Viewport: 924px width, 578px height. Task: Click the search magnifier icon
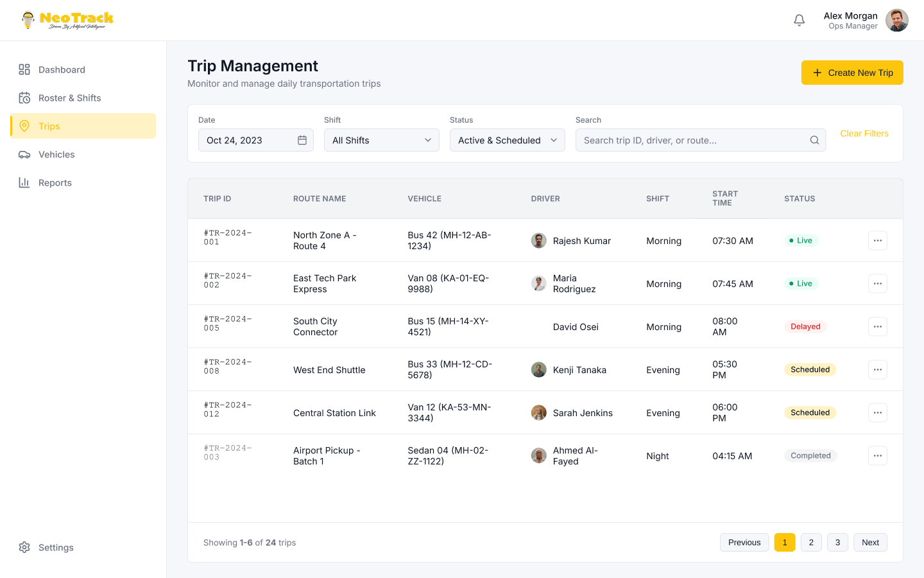pos(814,140)
